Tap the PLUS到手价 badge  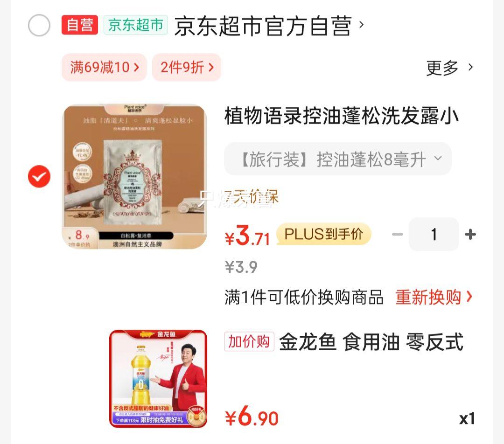click(324, 234)
